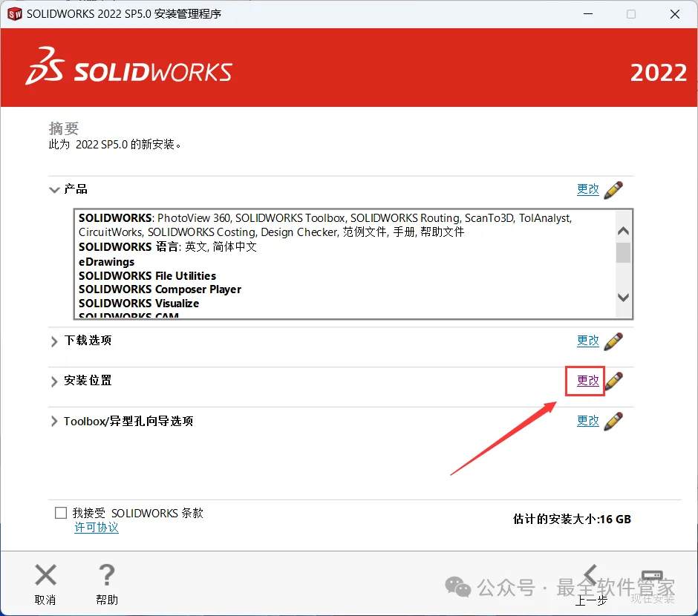698x616 pixels.
Task: Select the eDrawings entry in product list
Action: pos(106,261)
